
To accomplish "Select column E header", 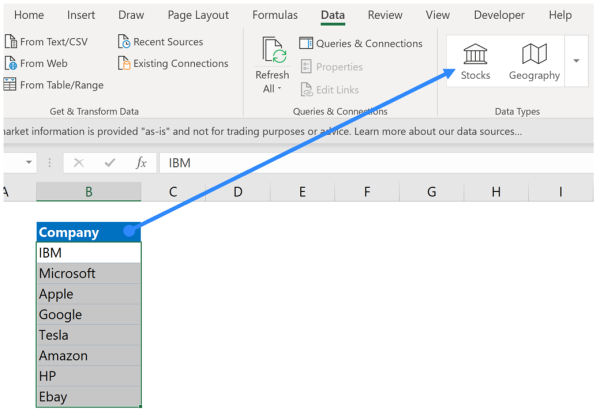I will point(302,191).
